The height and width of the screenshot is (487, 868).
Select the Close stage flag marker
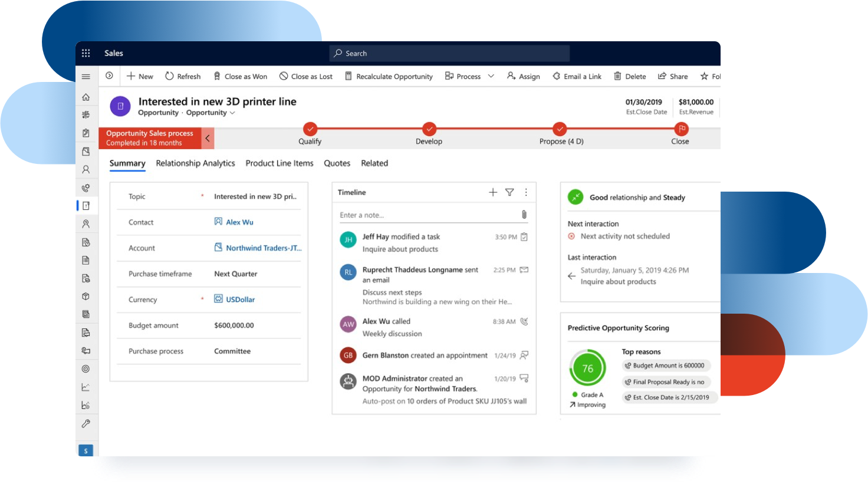(681, 129)
